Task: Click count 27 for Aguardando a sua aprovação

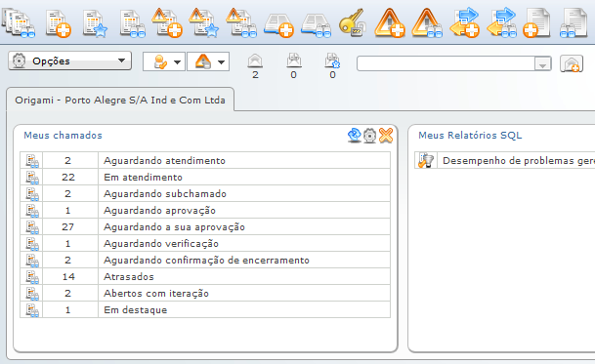Action: click(68, 226)
